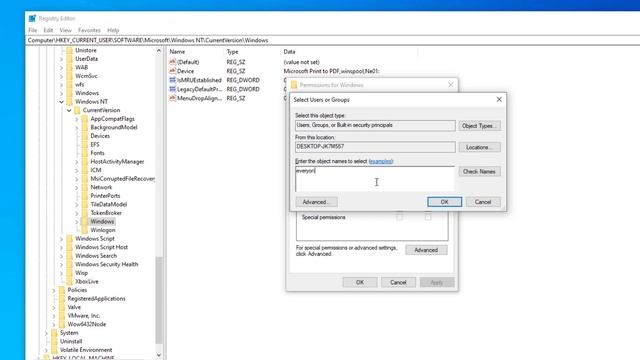640x360 pixels.
Task: Click the Device value string icon
Action: click(x=173, y=71)
